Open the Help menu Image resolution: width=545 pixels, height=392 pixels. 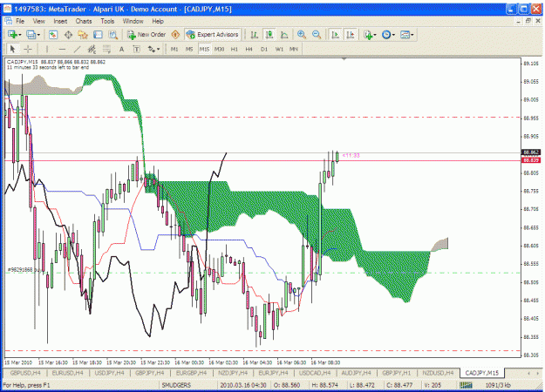coord(158,21)
